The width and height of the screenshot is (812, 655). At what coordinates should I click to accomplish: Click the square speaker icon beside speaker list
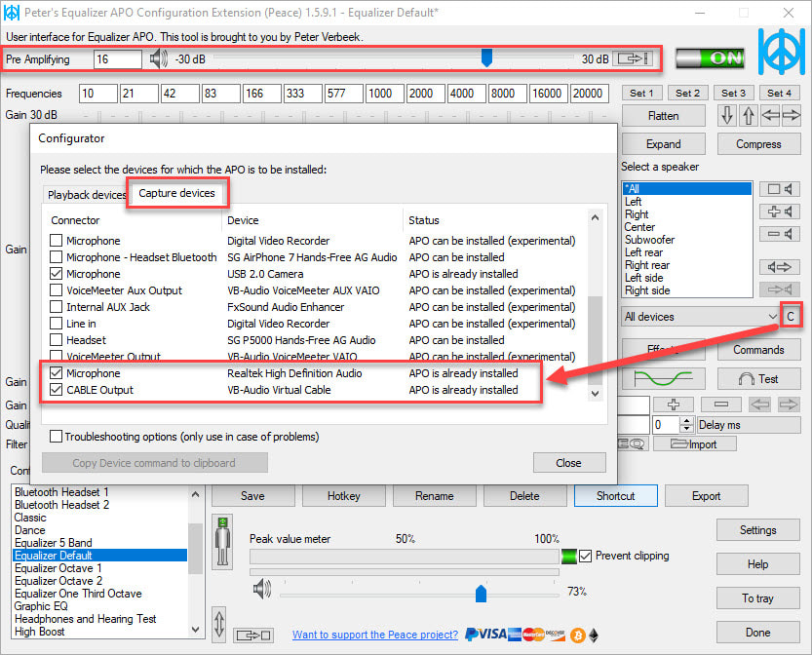tap(780, 189)
